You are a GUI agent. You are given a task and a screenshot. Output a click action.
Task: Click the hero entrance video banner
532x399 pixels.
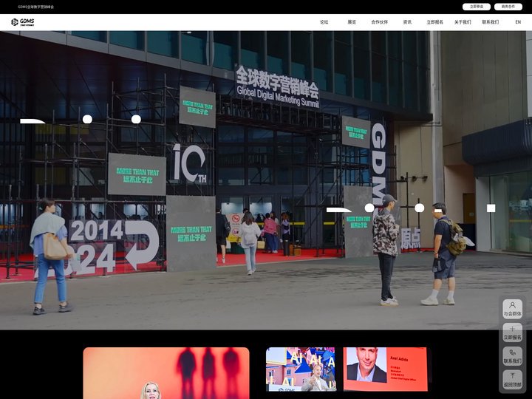pos(266,180)
